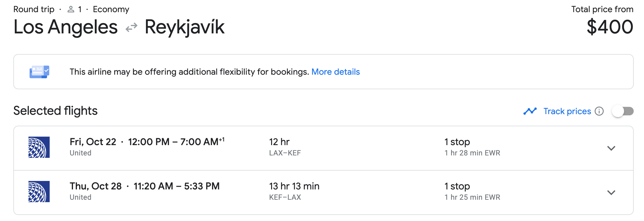Viewport: 644px width, 221px height.
Task: Click the Economy cabin class label
Action: [111, 9]
